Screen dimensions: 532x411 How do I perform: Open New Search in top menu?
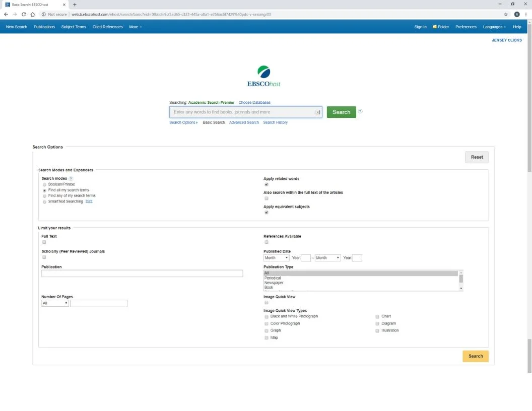tap(17, 27)
